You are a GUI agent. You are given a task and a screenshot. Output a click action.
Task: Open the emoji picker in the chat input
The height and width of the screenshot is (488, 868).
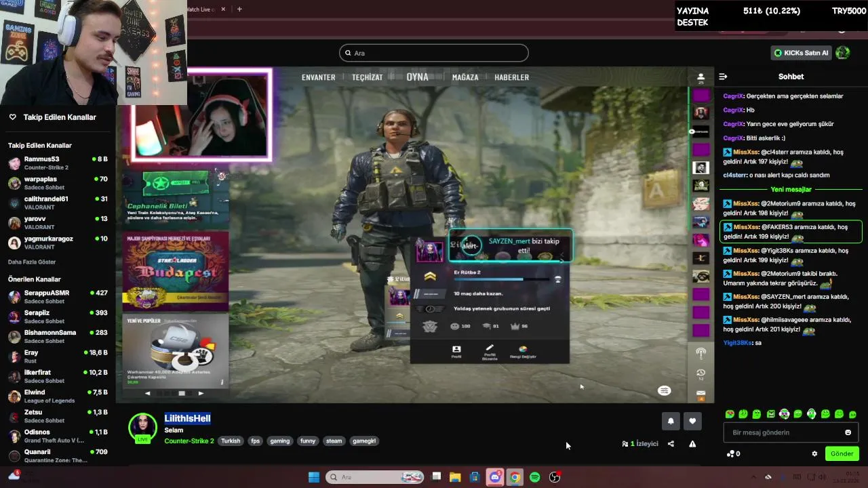click(x=848, y=432)
